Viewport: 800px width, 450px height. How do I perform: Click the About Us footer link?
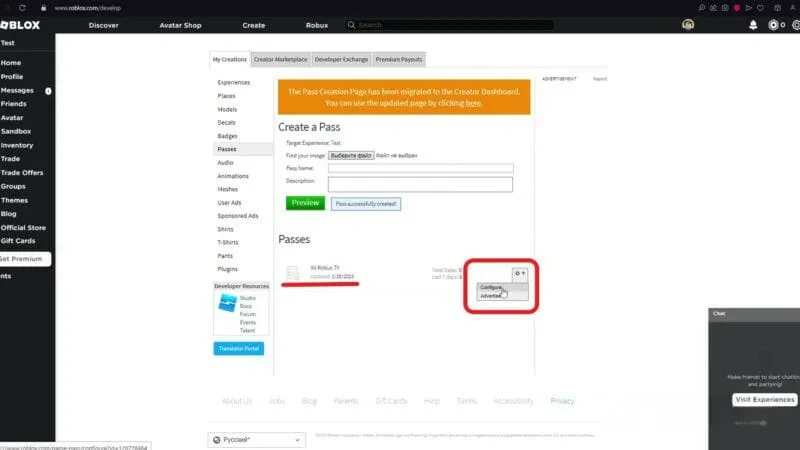pyautogui.click(x=237, y=401)
